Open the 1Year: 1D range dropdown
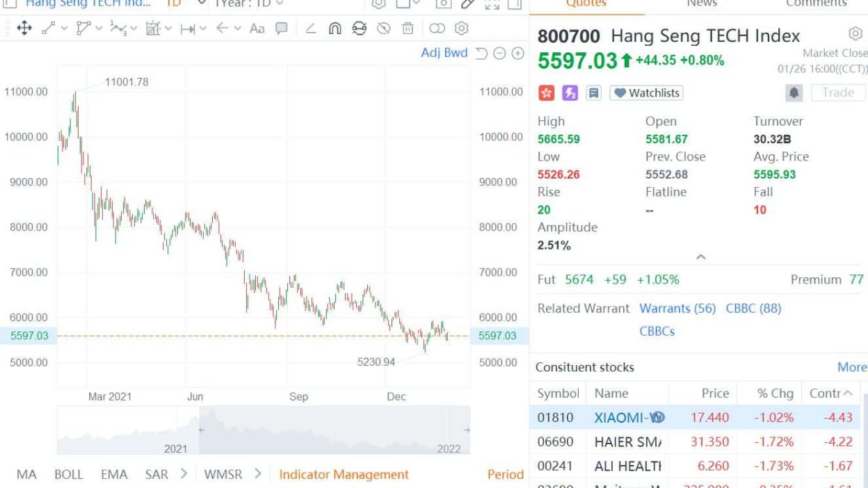This screenshot has width=868, height=488. [248, 3]
